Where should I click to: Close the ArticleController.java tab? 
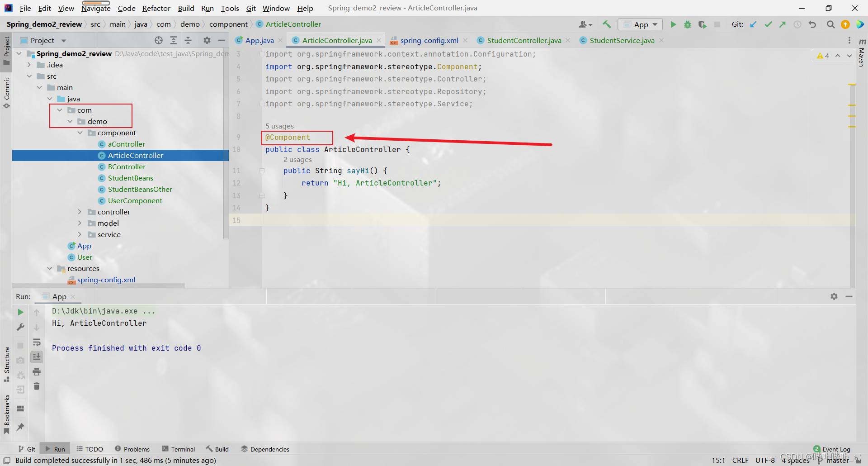pos(379,40)
